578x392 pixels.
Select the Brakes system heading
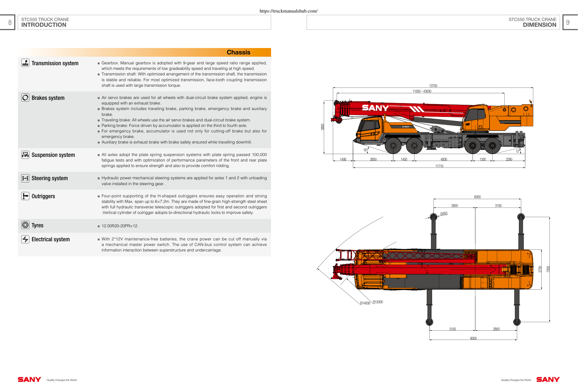click(48, 98)
